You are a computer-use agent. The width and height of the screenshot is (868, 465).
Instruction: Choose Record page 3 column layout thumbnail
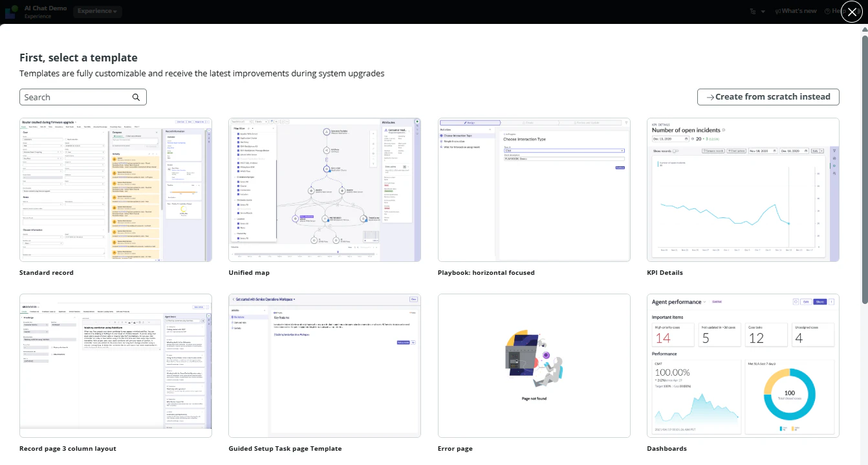click(116, 365)
